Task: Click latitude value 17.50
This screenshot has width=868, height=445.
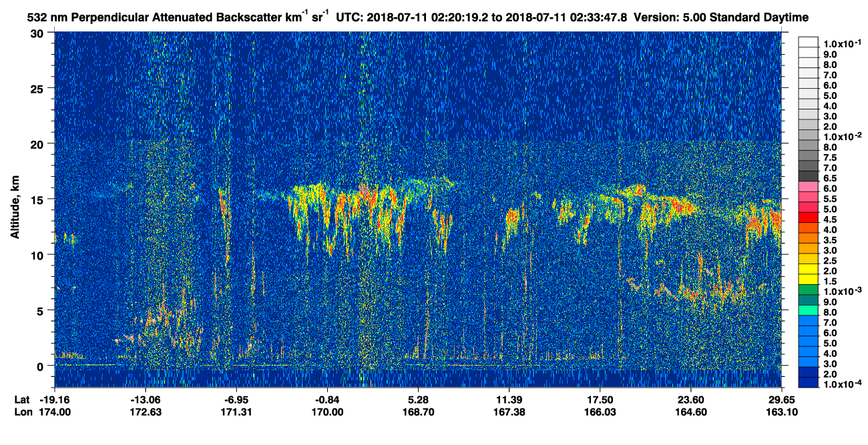Action: pos(600,399)
